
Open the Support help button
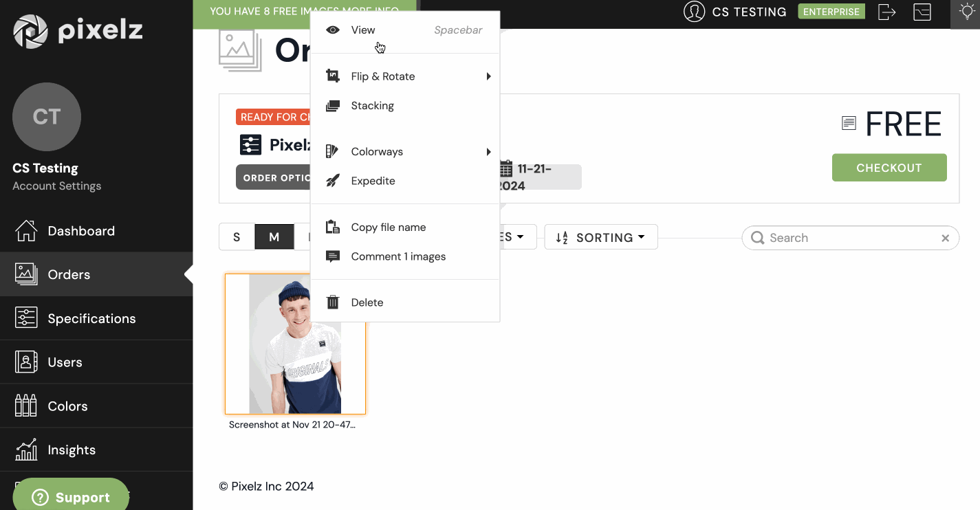70,496
